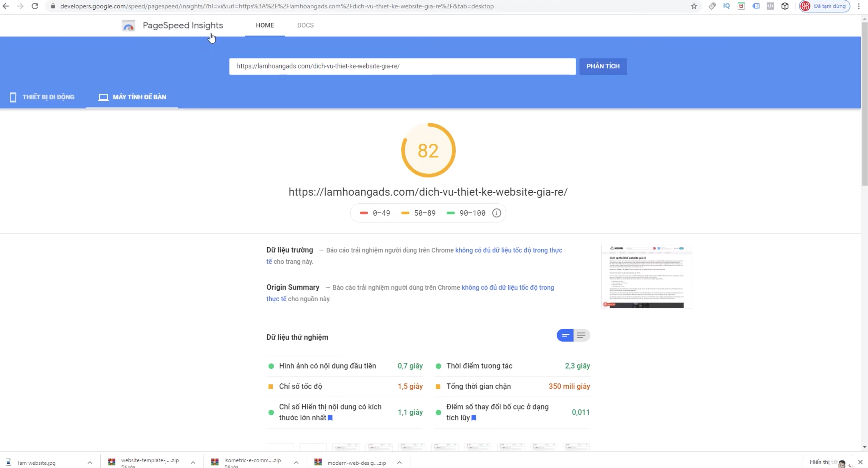Switch to the HOME tab

point(265,25)
